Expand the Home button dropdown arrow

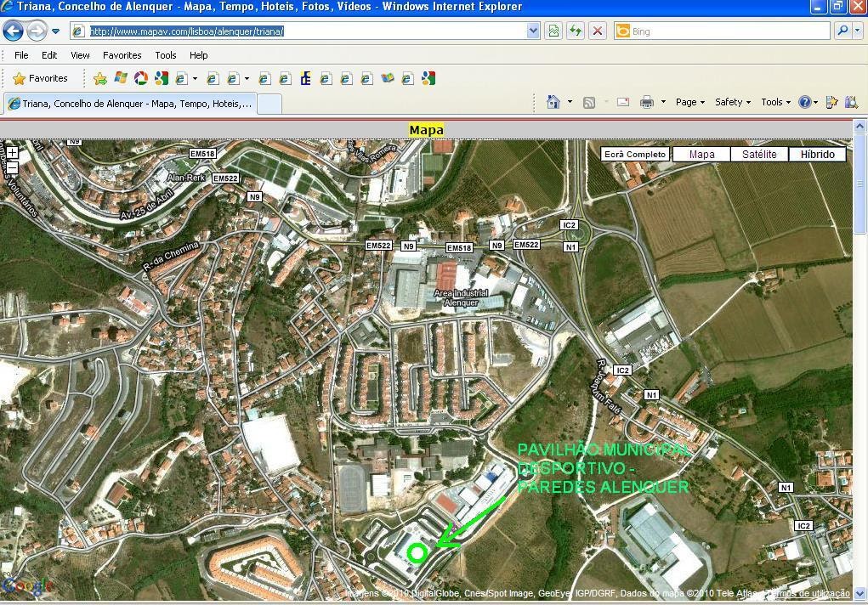(570, 102)
